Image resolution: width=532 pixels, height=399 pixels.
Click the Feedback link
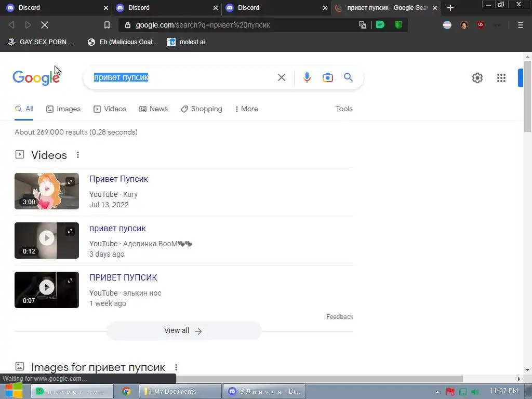coord(340,317)
